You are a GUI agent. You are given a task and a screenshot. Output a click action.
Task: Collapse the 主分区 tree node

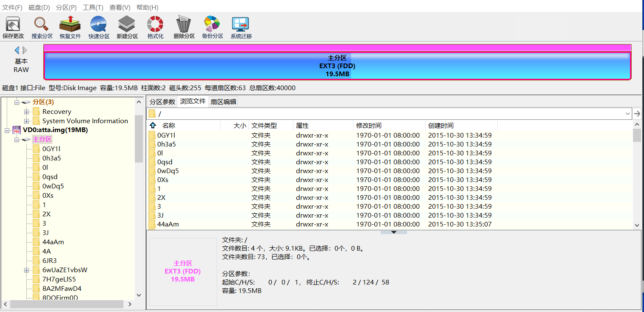(17, 140)
